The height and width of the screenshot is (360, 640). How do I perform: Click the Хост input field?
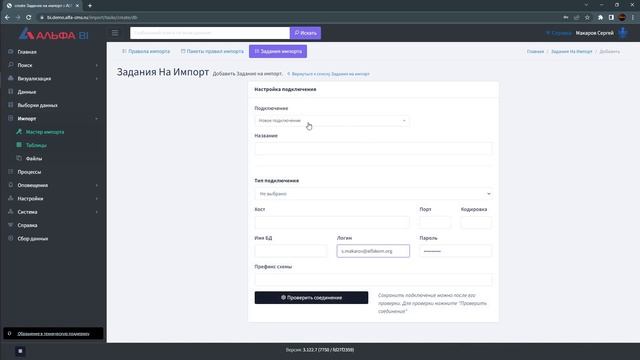pyautogui.click(x=332, y=222)
